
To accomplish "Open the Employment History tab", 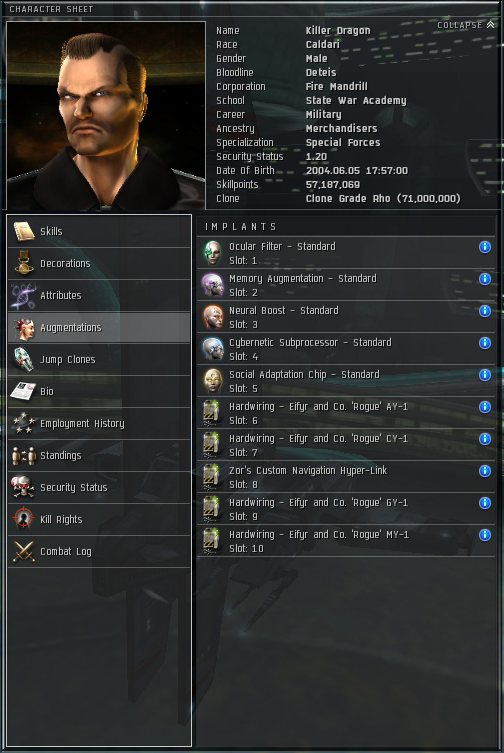I will tap(99, 424).
